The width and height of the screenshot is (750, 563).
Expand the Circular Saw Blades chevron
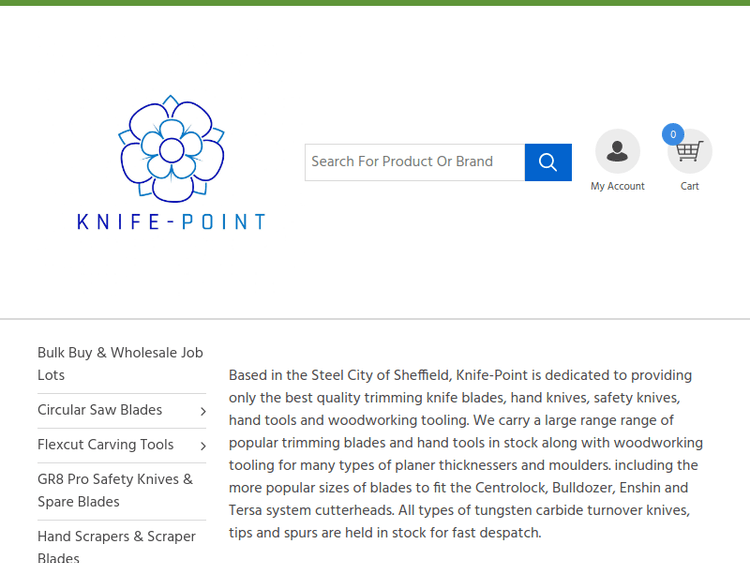point(203,411)
